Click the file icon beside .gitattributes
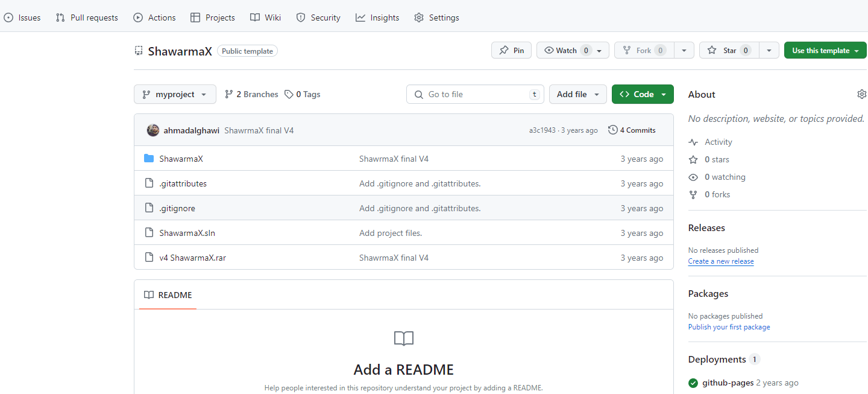The width and height of the screenshot is (868, 394). (149, 183)
